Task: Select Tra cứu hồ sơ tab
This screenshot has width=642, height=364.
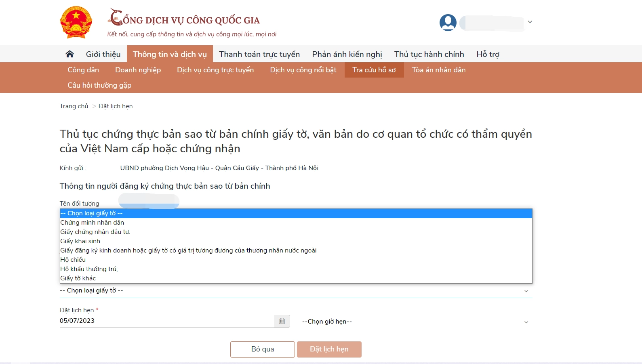Action: [x=374, y=70]
